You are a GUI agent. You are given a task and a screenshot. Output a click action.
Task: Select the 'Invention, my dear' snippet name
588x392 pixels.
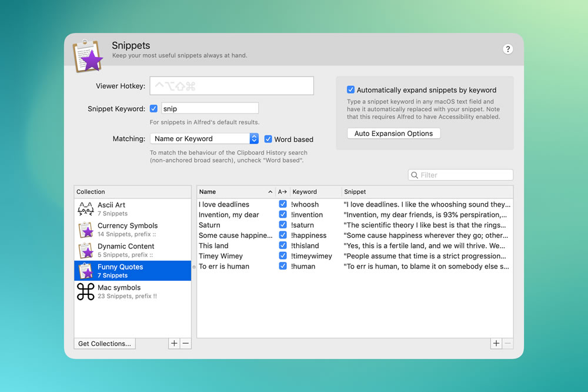point(229,215)
